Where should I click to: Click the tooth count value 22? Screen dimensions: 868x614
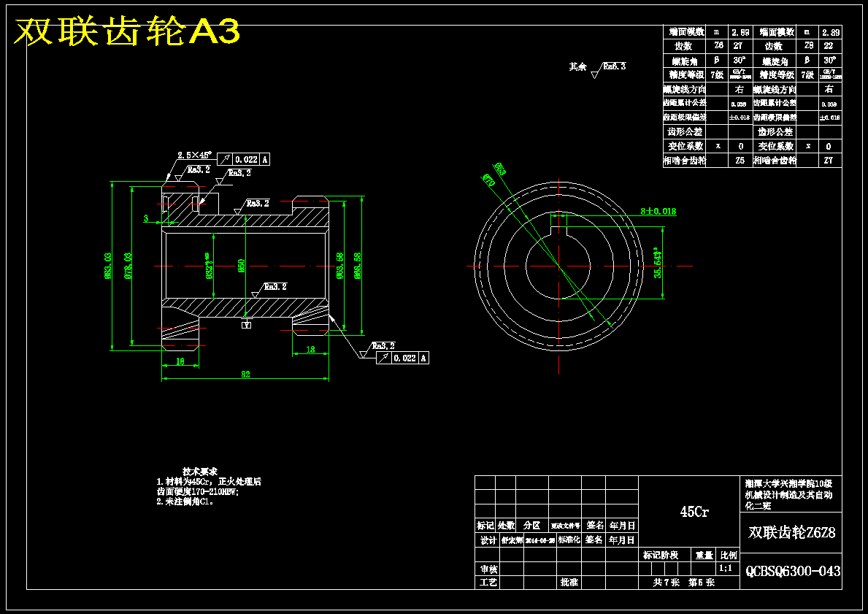(829, 46)
